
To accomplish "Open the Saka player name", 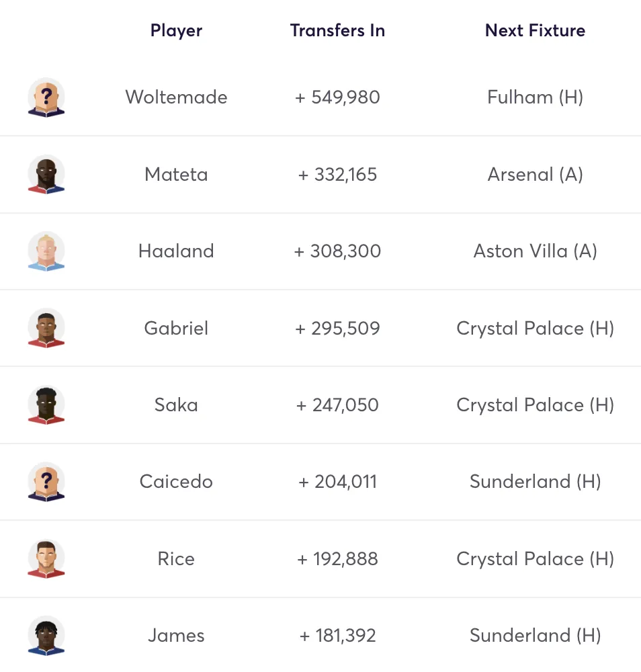I will 176,405.
